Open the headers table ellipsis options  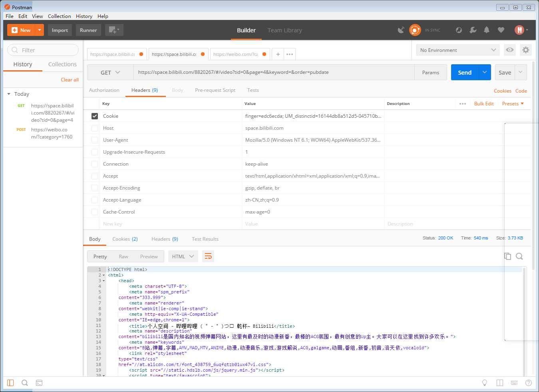463,104
